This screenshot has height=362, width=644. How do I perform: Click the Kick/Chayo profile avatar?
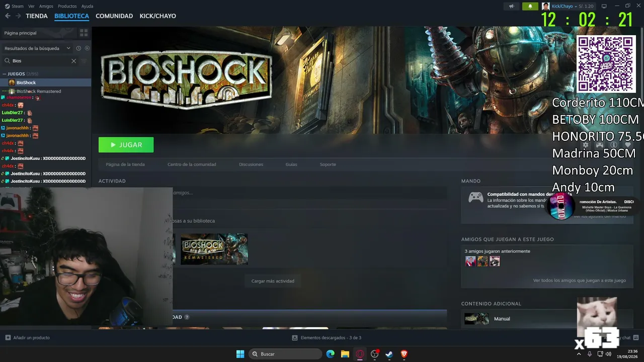coord(546,6)
